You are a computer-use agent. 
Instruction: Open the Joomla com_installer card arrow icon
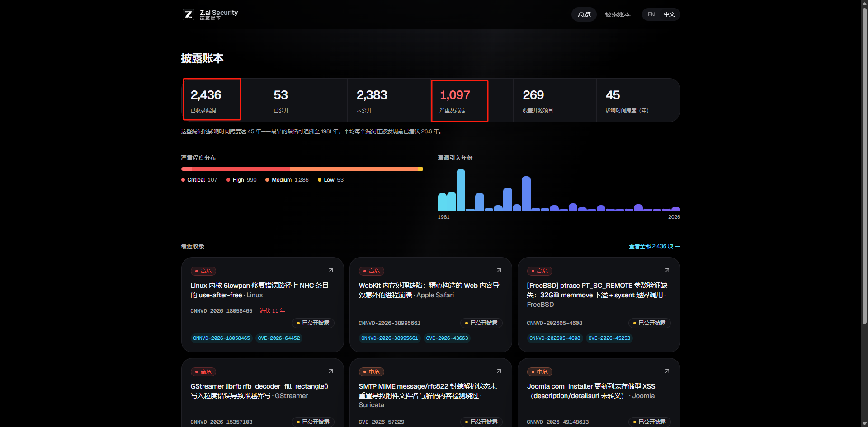coord(667,371)
